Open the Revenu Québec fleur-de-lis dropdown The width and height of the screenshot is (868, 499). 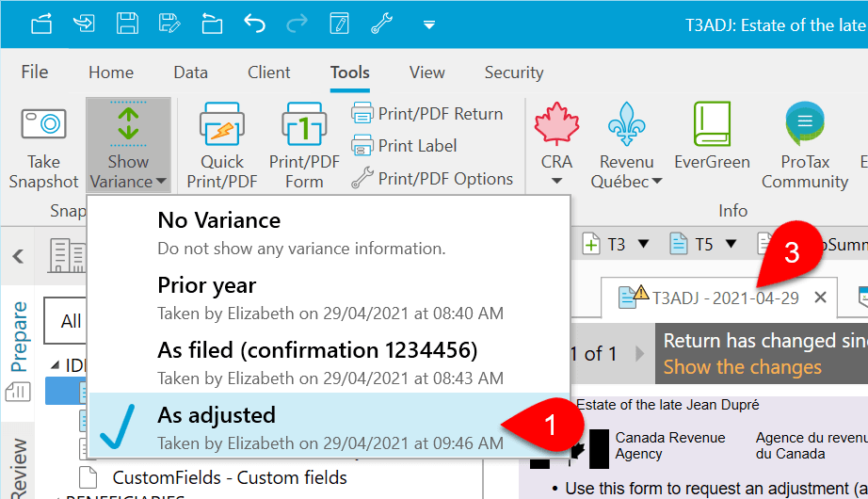(x=626, y=146)
